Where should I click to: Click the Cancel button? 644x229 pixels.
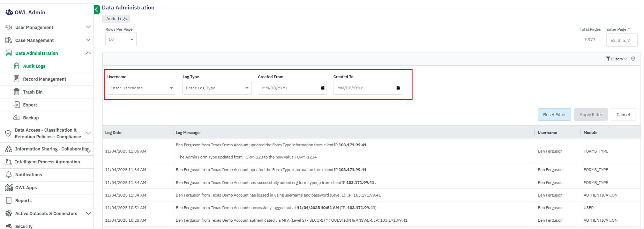(623, 114)
